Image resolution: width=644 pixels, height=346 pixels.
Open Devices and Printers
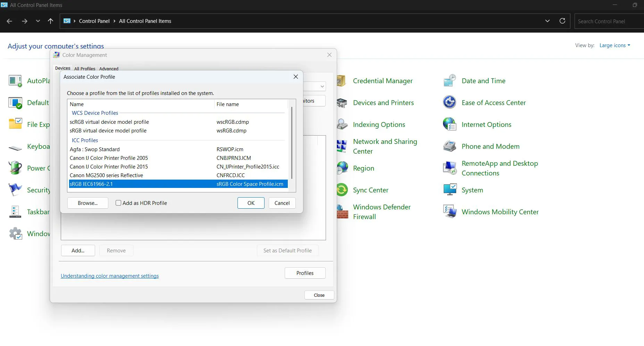pos(383,103)
